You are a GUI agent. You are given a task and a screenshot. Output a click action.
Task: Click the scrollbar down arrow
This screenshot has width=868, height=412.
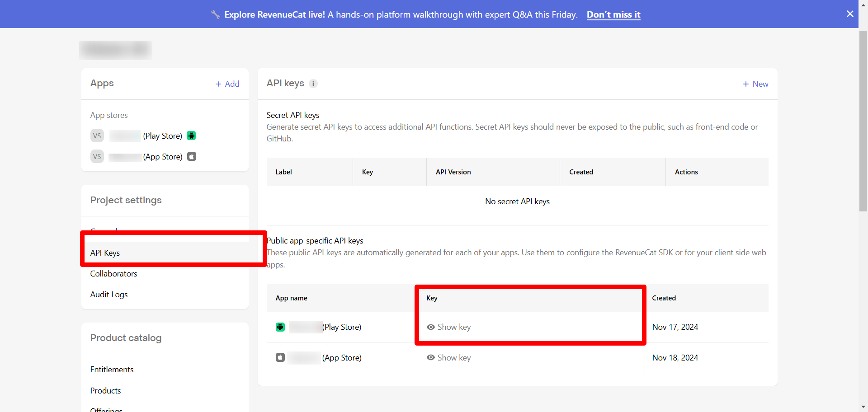point(863,407)
